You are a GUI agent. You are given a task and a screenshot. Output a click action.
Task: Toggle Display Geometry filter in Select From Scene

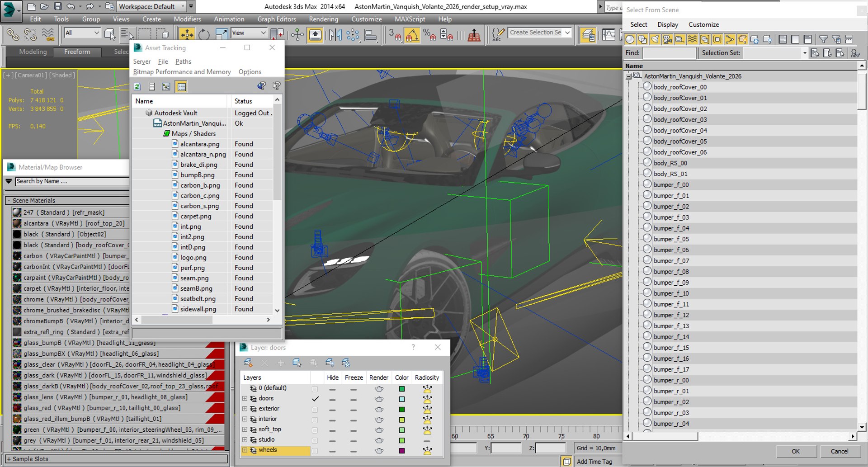(x=630, y=39)
